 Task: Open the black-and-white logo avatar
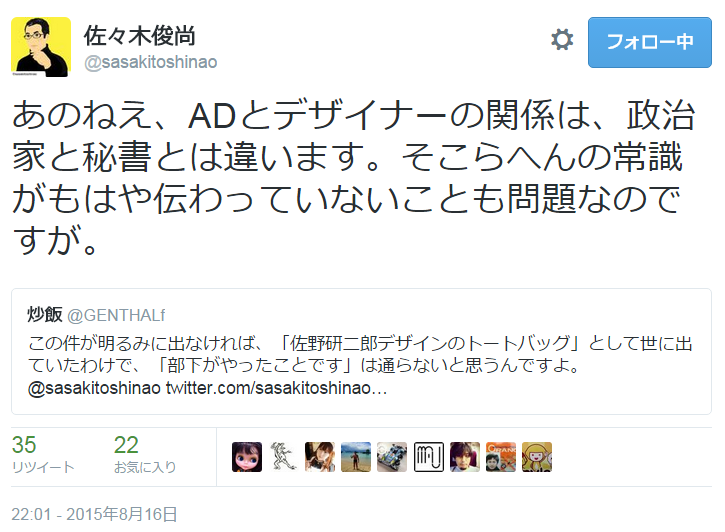(429, 457)
